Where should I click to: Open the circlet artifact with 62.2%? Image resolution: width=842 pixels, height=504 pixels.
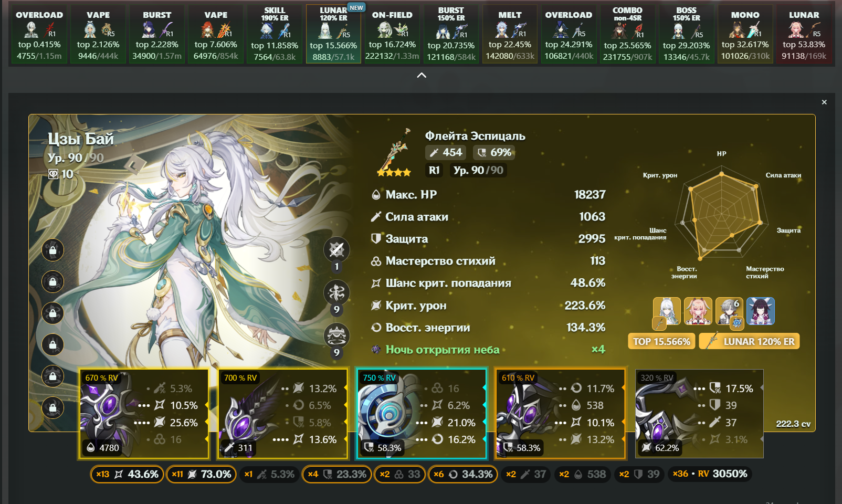(699, 414)
